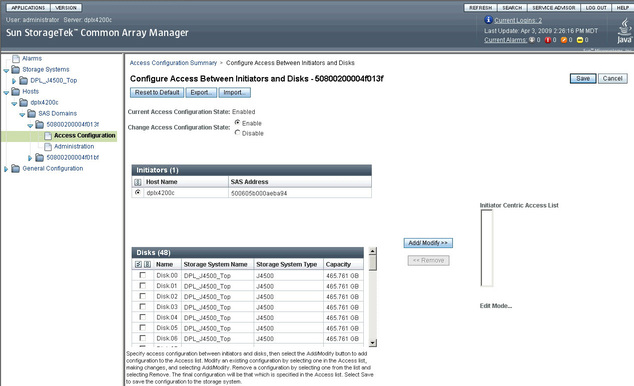Check the Disk:06 checkbox
The height and width of the screenshot is (386, 634).
click(x=143, y=338)
